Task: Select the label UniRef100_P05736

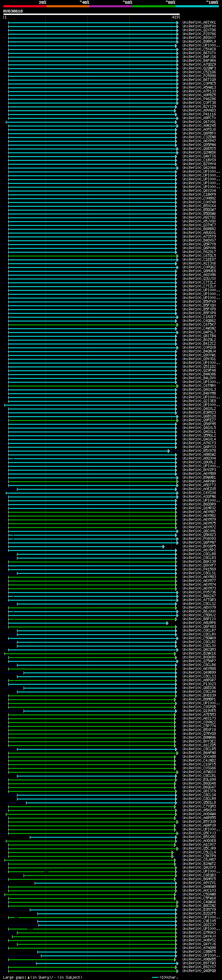Action: 199,592
